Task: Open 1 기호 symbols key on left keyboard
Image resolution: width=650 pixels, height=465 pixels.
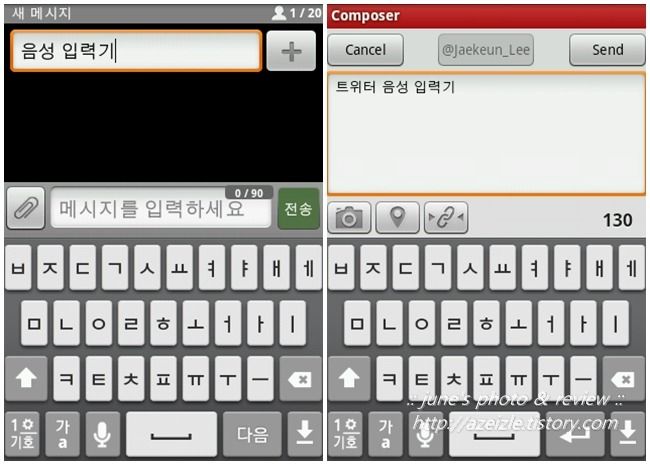Action: coord(22,434)
